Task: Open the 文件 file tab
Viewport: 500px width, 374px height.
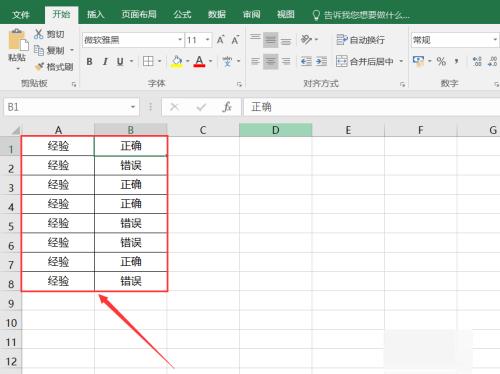Action: point(21,15)
